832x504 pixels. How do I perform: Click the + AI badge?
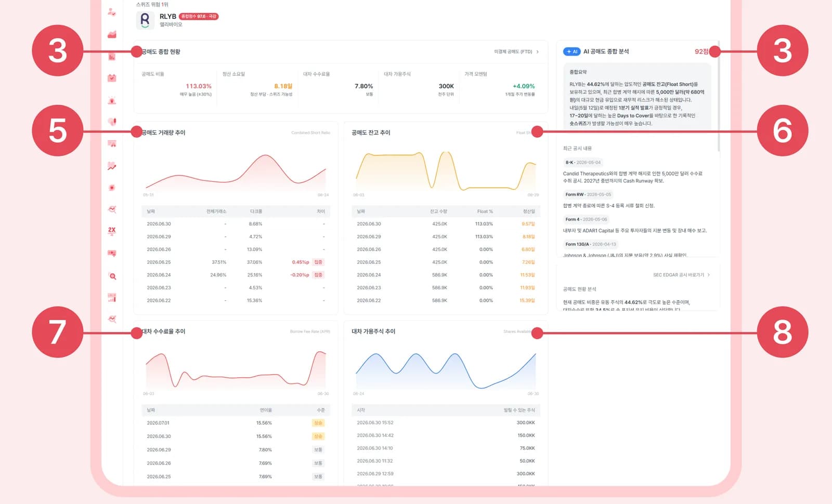point(572,51)
